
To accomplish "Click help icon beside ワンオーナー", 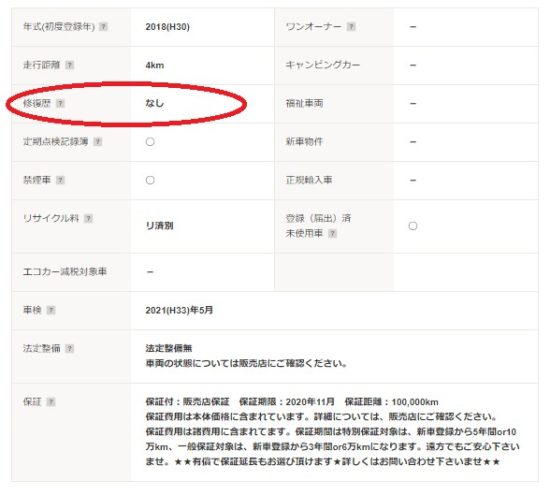I will click(351, 27).
